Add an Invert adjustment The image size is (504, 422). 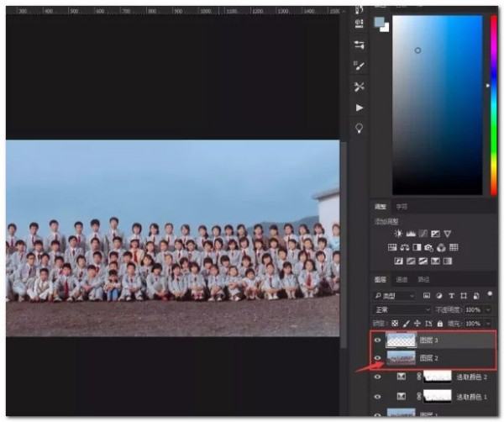tap(398, 261)
